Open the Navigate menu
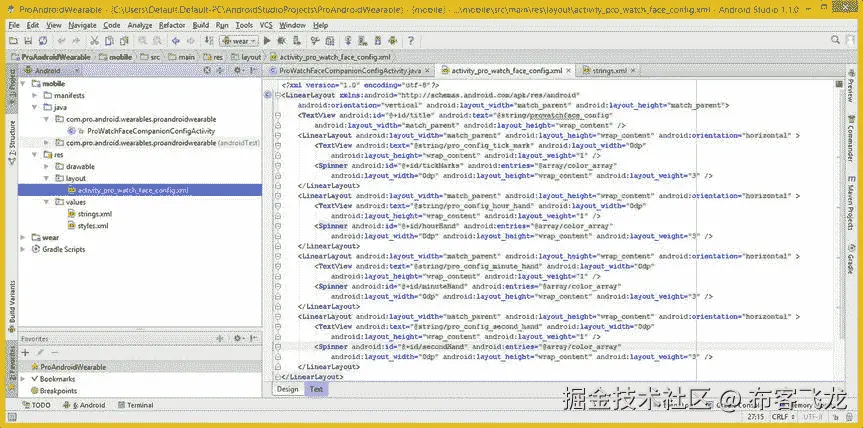The width and height of the screenshot is (863, 428). tap(82, 25)
